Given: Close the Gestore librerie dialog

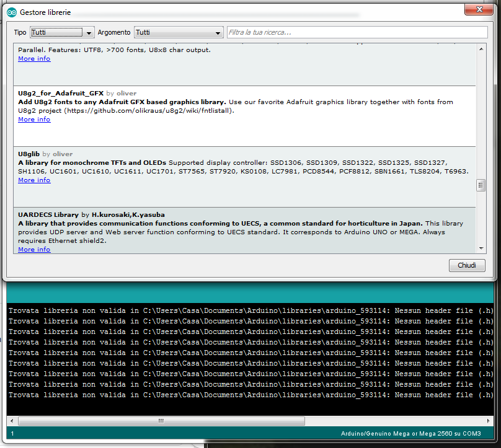Looking at the screenshot, I should (x=479, y=9).
